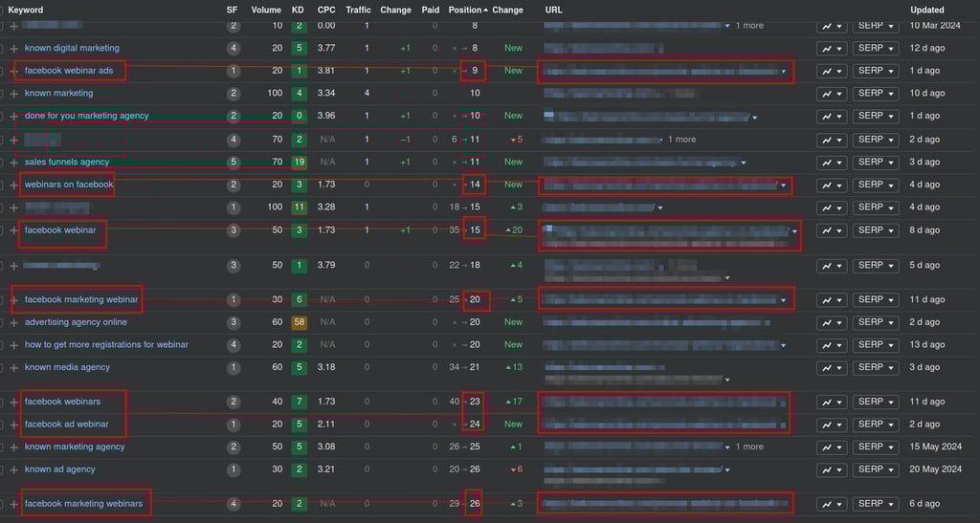Click the plus icon beside 'known media agency'
The width and height of the screenshot is (980, 523).
pos(13,368)
